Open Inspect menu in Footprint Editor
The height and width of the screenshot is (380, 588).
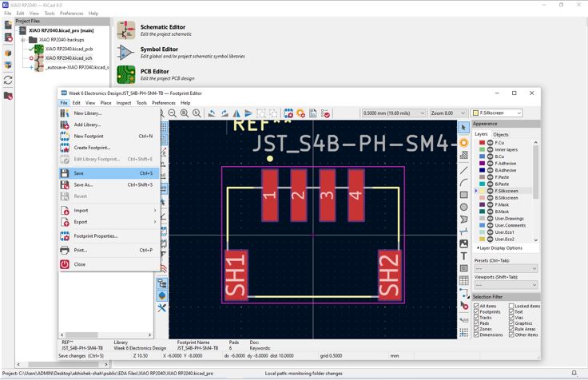pos(123,103)
